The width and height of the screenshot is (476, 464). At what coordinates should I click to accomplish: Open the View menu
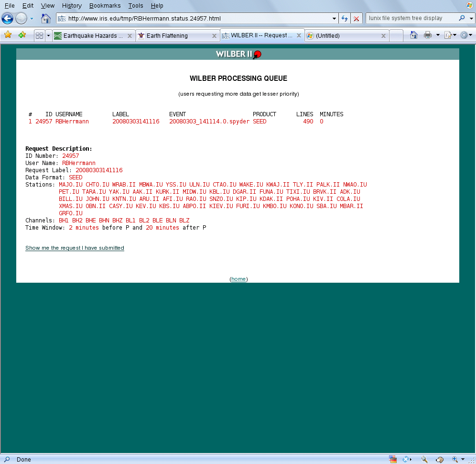click(x=48, y=5)
